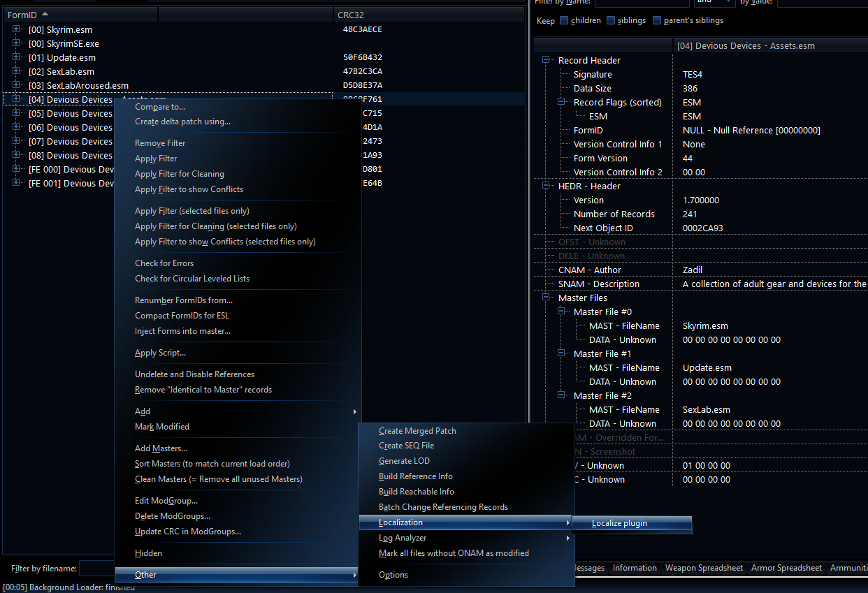This screenshot has width=868, height=593.
Task: Enable the Keep siblings checkbox
Action: pos(611,20)
